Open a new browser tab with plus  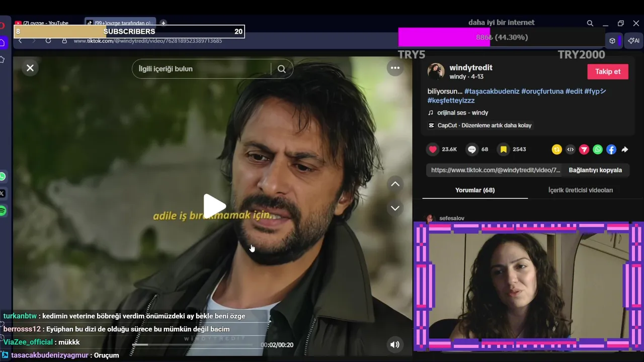[163, 23]
